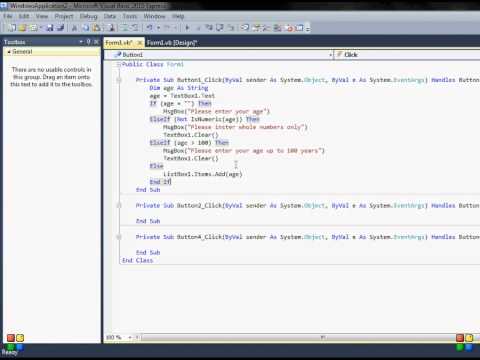Click the 'Ready' status bar text

[9, 352]
